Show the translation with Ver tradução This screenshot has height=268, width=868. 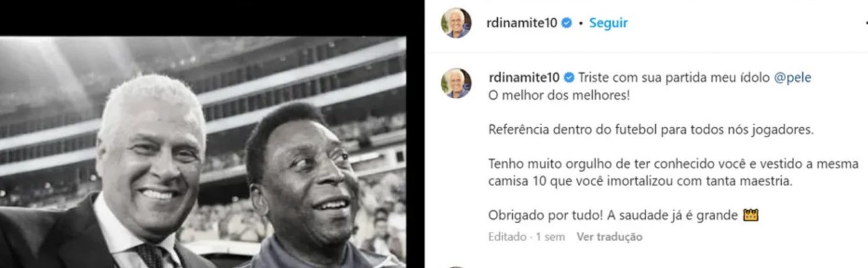pos(609,237)
